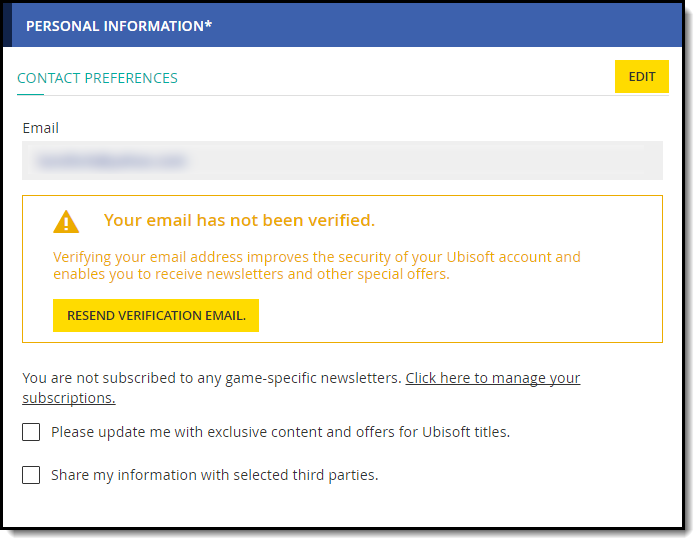Click the greyed-out Email input field

click(342, 161)
